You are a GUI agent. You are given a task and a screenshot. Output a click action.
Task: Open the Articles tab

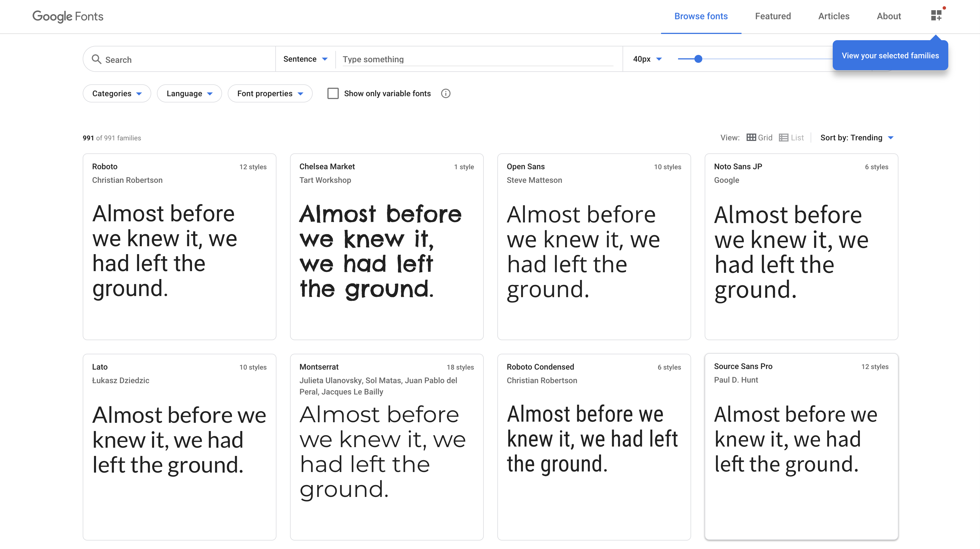click(834, 16)
